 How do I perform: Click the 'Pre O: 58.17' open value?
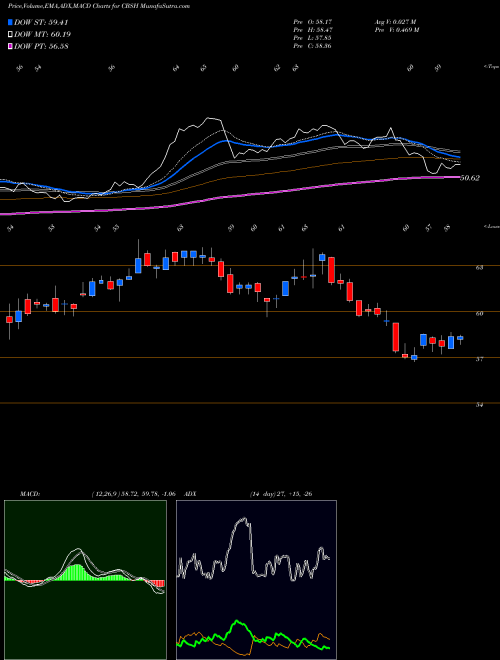pos(312,21)
